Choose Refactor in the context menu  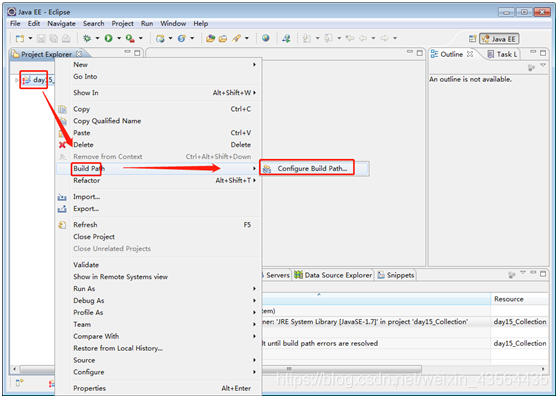click(x=159, y=180)
